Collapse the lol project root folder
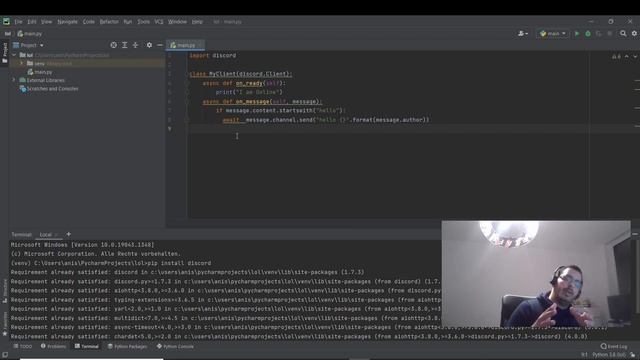 pos(14,55)
